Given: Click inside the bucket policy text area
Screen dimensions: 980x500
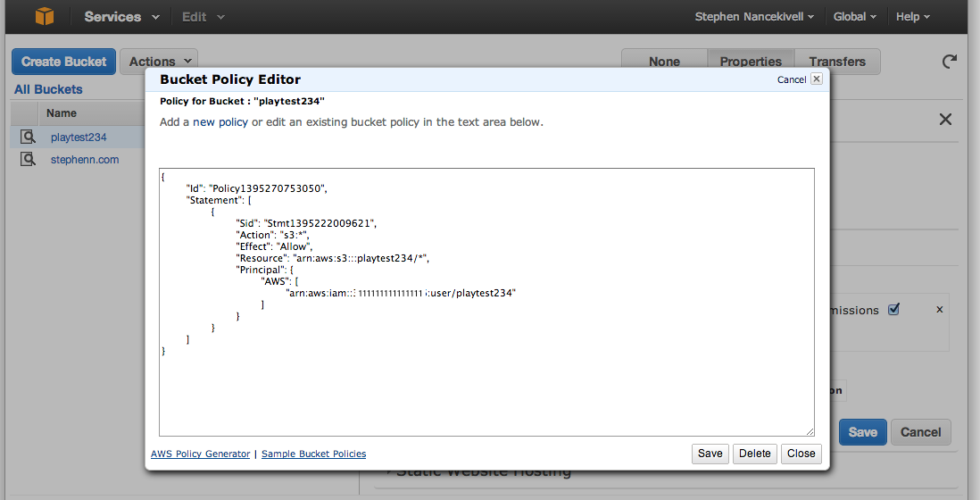Looking at the screenshot, I should click(486, 302).
